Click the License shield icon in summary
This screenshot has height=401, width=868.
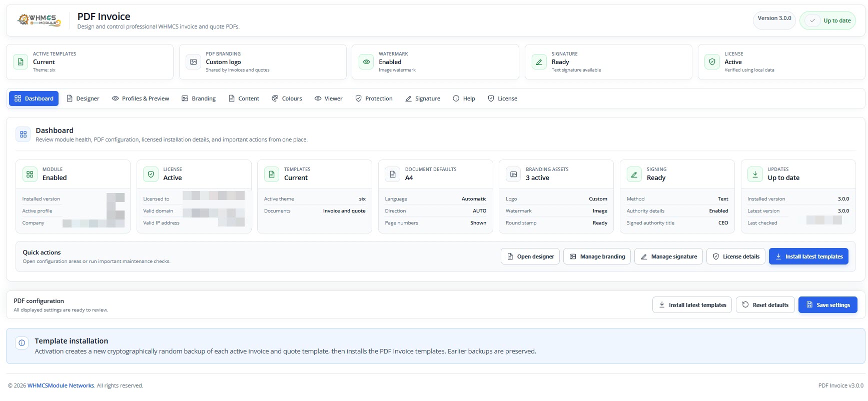(712, 62)
